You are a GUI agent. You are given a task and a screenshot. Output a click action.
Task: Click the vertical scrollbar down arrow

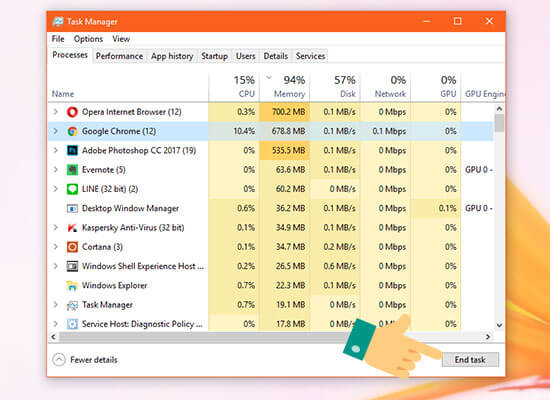tap(499, 325)
